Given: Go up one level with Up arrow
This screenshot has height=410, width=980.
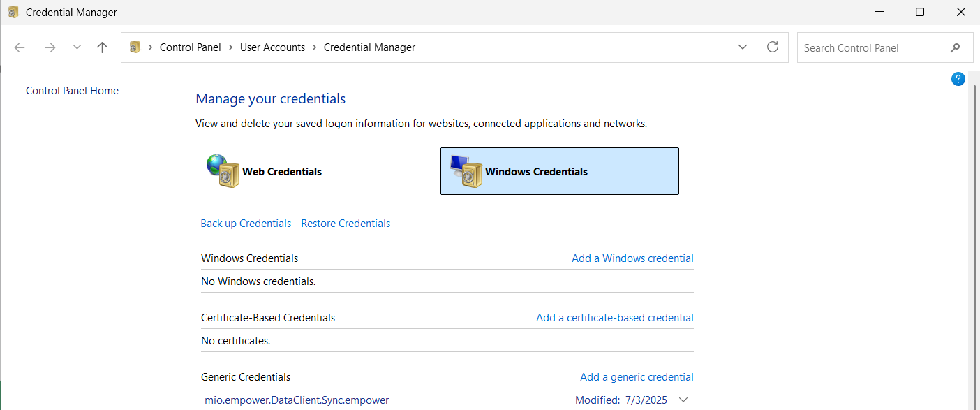Looking at the screenshot, I should (103, 47).
